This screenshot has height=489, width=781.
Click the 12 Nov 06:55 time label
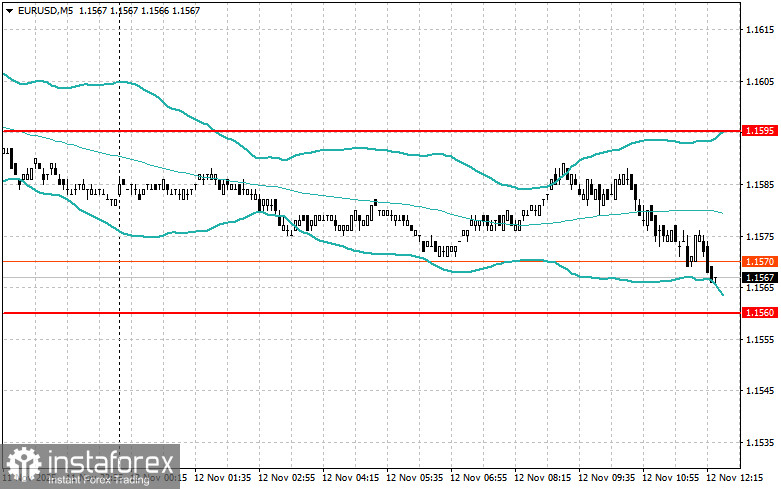tap(478, 478)
